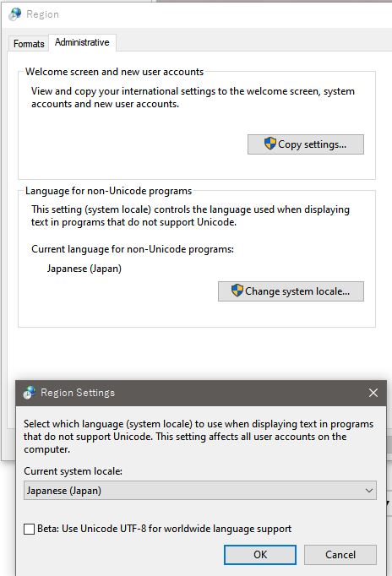Click the current language text under non-Unicode programs
Image resolution: width=392 pixels, height=576 pixels.
point(84,269)
